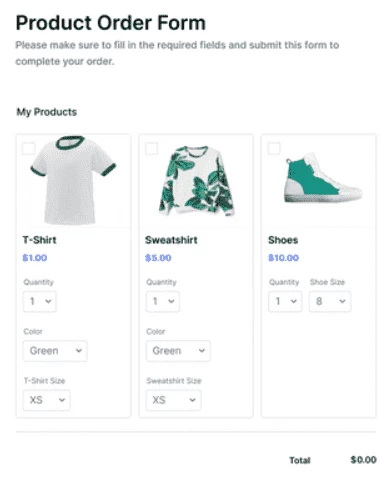
Task: Click the Shoes product name
Action: point(283,240)
